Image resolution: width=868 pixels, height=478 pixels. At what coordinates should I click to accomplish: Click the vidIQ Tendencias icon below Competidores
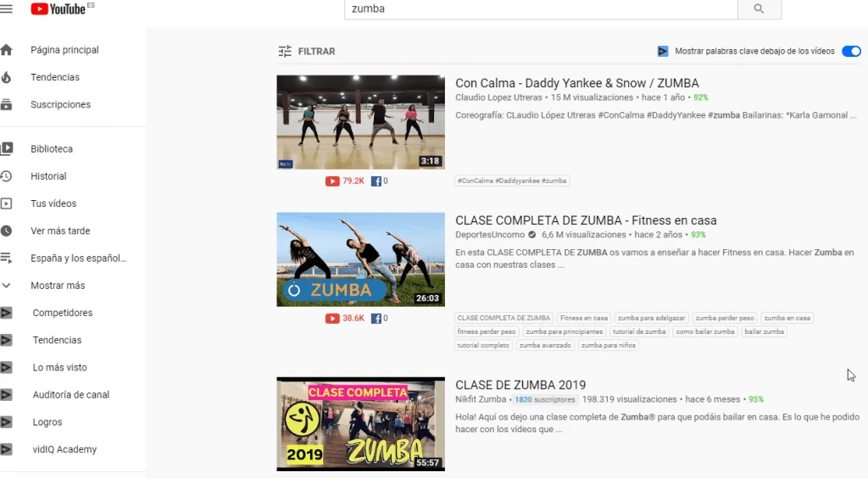(x=6, y=340)
